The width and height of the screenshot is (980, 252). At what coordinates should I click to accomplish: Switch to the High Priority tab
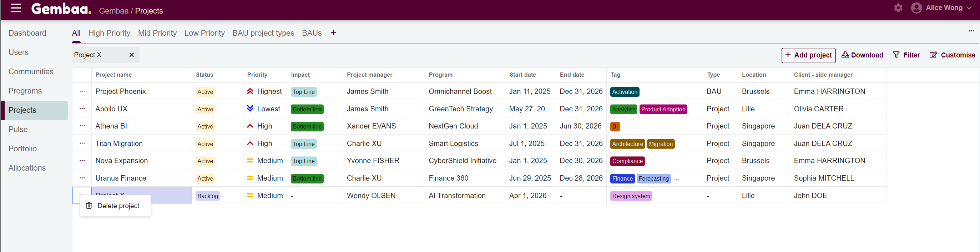point(109,33)
